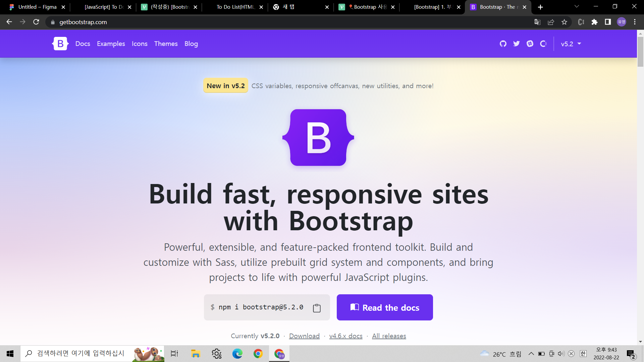The height and width of the screenshot is (362, 644).
Task: Click the Read the docs button
Action: pyautogui.click(x=385, y=307)
